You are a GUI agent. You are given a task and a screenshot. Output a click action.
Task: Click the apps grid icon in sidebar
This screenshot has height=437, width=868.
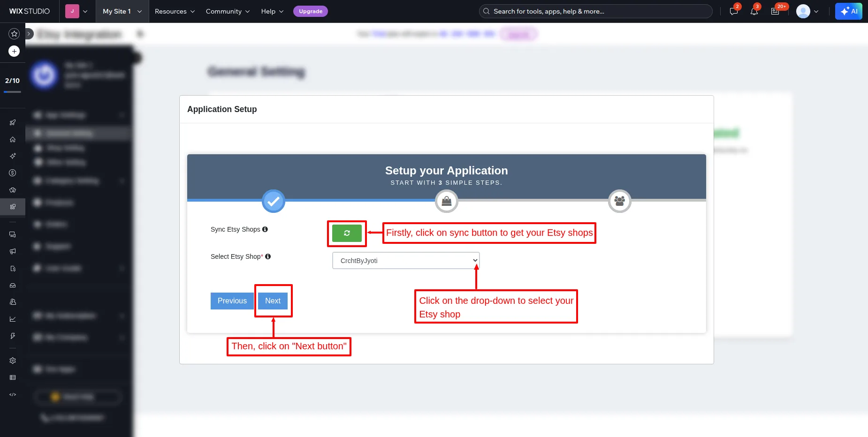(13, 206)
